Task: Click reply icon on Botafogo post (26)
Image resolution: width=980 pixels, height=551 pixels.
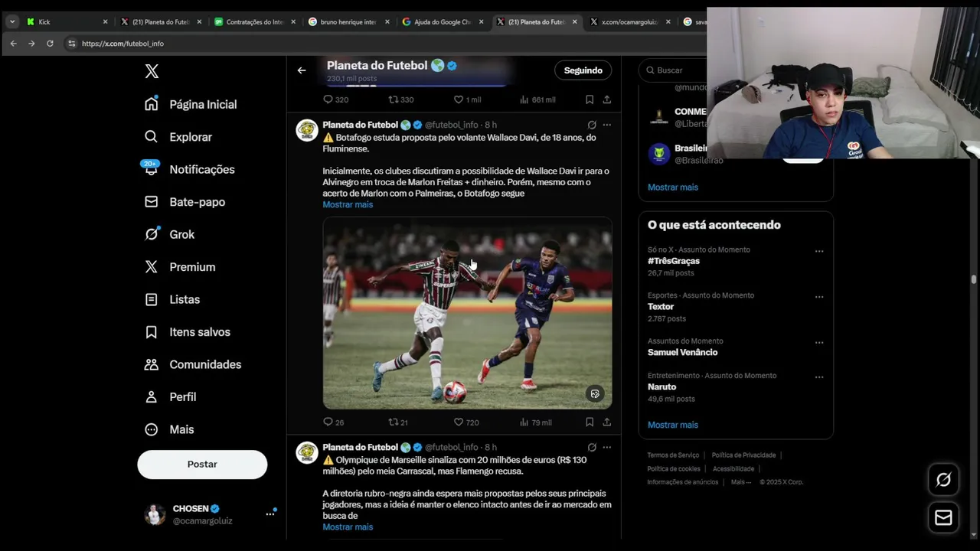Action: 328,422
